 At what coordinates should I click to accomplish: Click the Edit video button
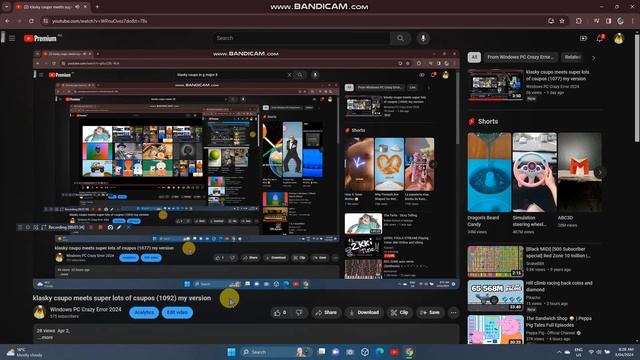(x=177, y=313)
